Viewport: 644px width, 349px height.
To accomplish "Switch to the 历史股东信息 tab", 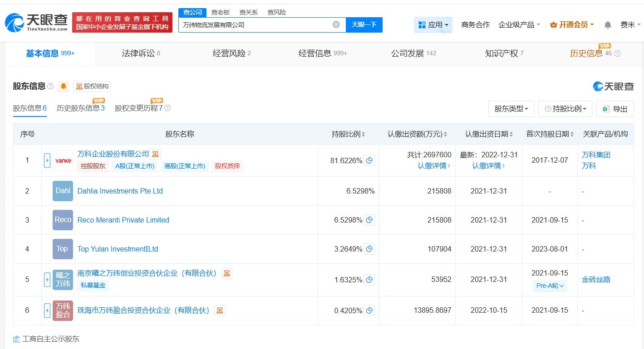I will [x=80, y=108].
